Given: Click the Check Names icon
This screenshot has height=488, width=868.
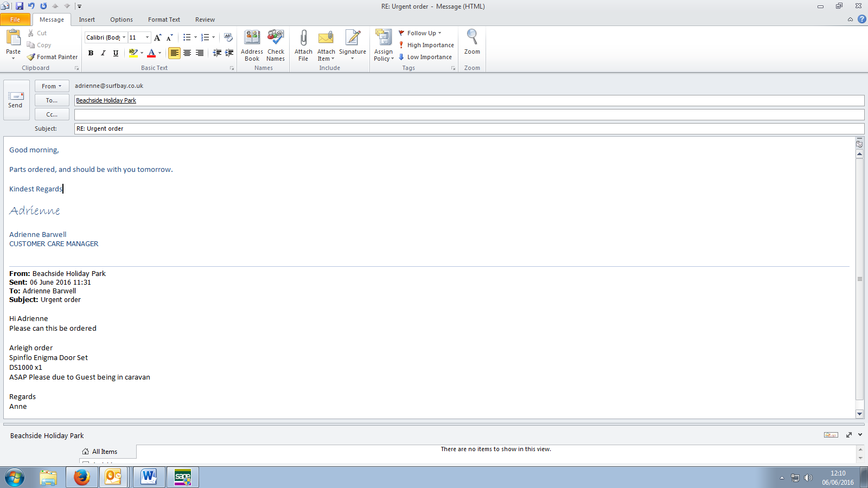Looking at the screenshot, I should click(276, 45).
